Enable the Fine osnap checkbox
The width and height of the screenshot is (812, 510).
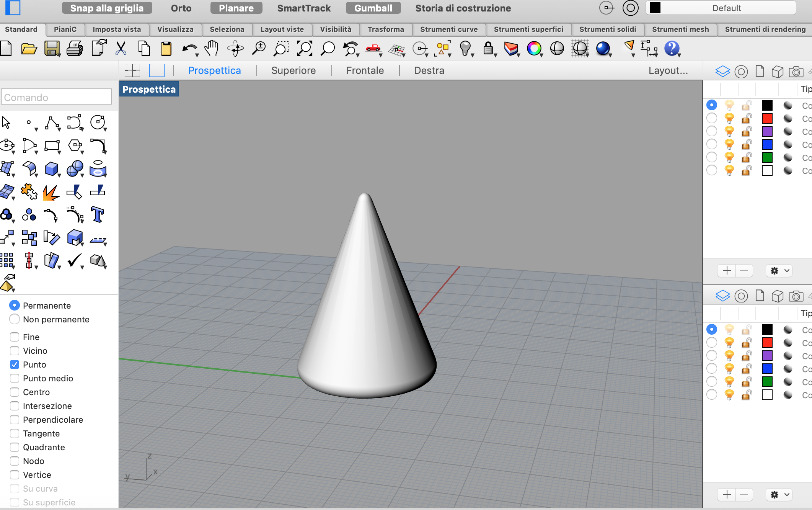pyautogui.click(x=15, y=337)
